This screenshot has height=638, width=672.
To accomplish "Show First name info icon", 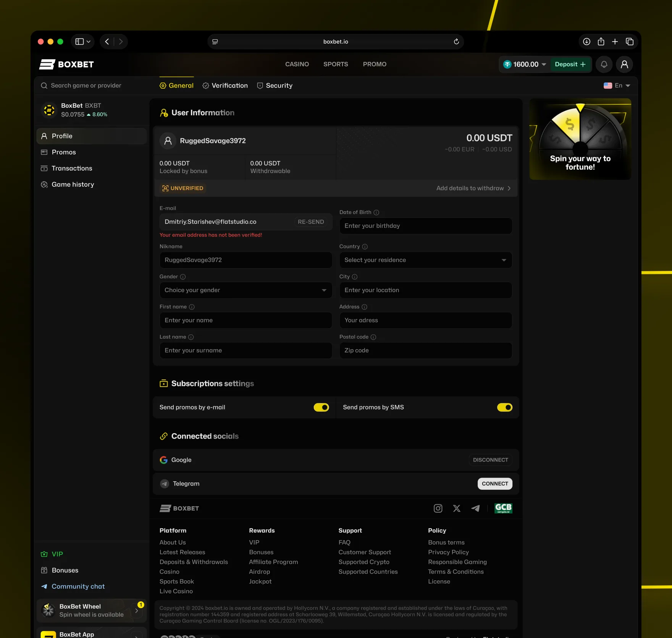I will 192,307.
